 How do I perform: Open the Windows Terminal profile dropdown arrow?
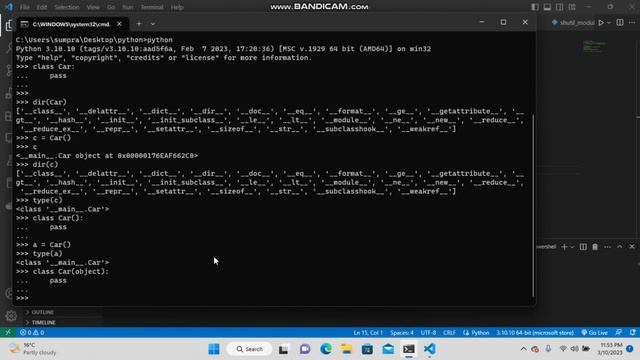click(x=152, y=24)
